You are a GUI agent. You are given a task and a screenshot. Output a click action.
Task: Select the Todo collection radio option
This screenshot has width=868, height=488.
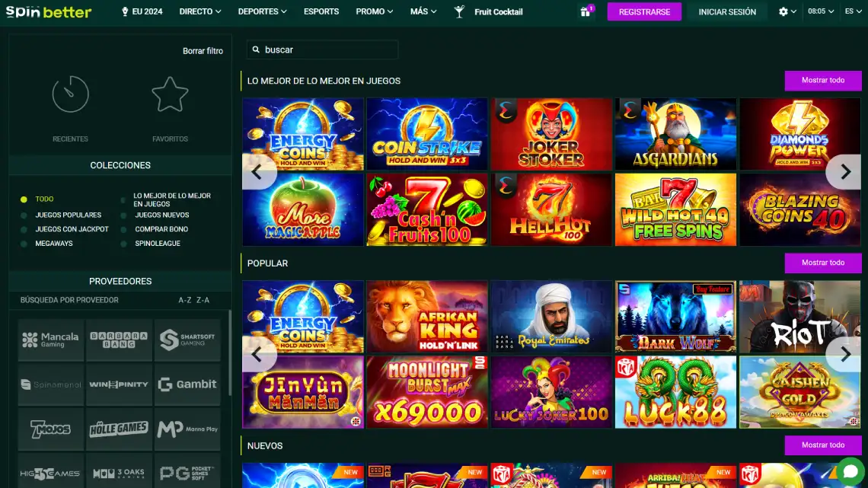(x=24, y=199)
